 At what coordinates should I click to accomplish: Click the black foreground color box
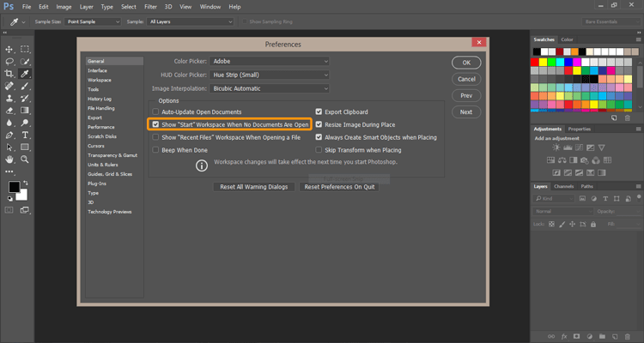point(14,187)
